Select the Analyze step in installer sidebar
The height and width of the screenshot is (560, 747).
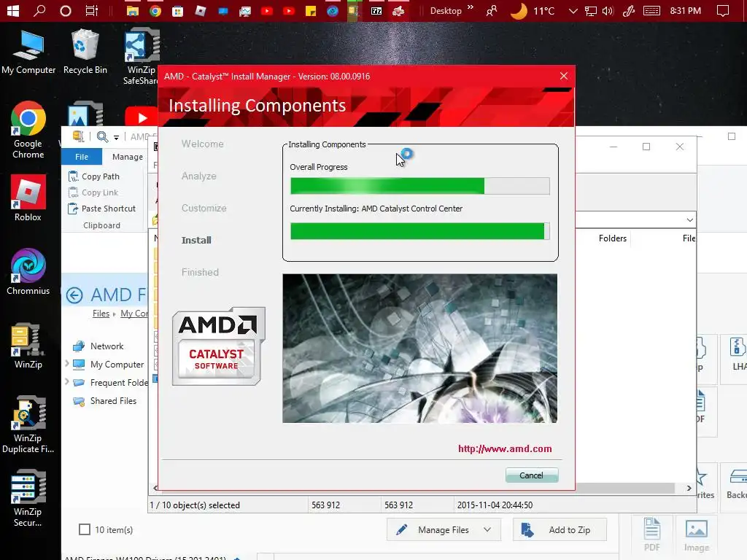point(198,176)
